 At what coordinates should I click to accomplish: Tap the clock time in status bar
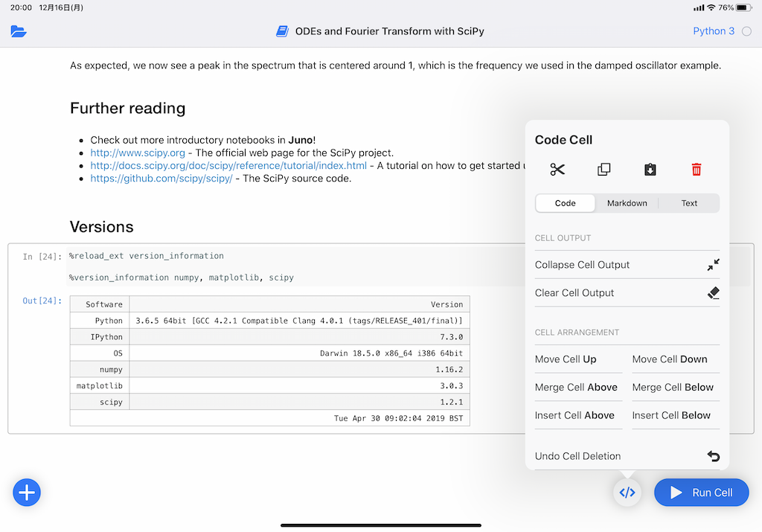[x=21, y=7]
